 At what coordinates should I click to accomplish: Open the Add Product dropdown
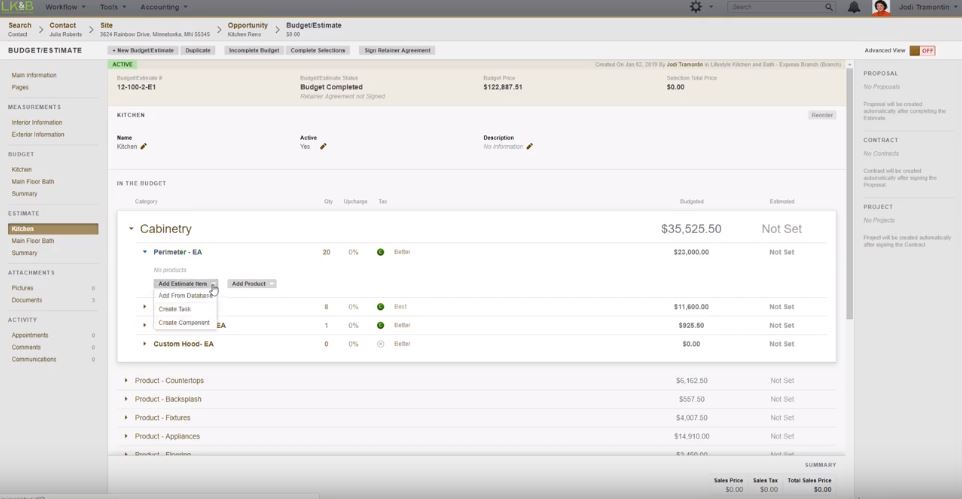(x=251, y=284)
